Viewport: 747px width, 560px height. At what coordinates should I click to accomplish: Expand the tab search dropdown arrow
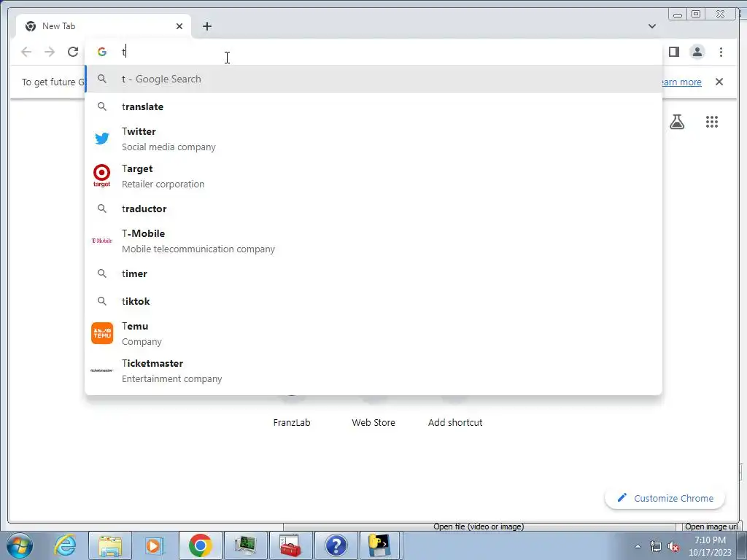click(x=652, y=26)
